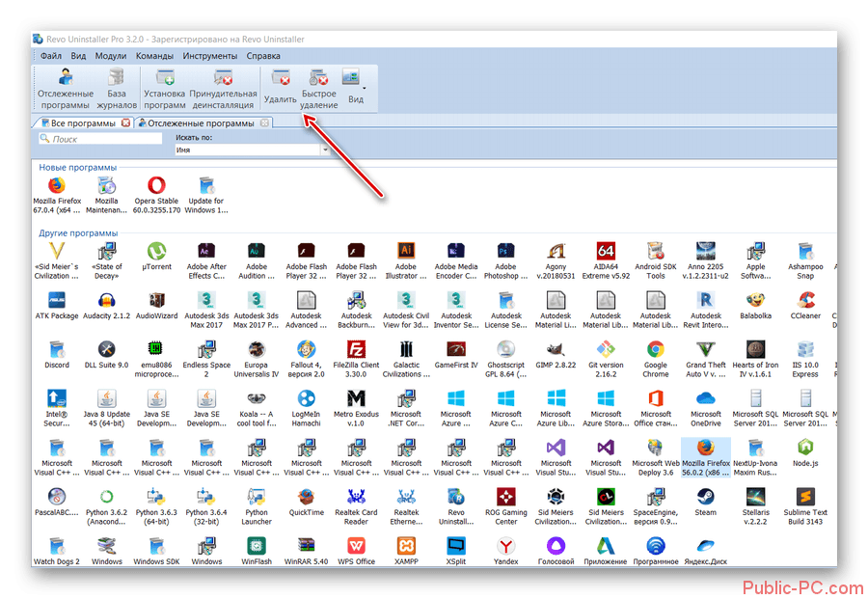Select FileZilla Client 3.30.0 icon
The height and width of the screenshot is (599, 868).
coord(356,359)
